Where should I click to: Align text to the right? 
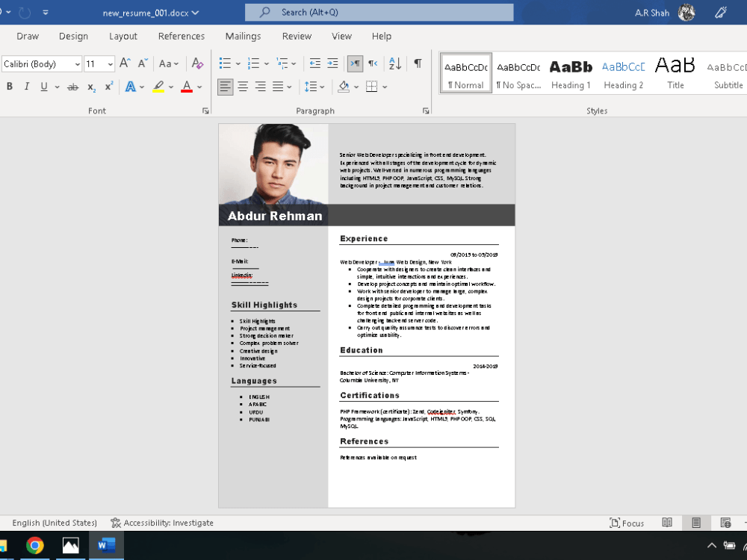click(261, 87)
